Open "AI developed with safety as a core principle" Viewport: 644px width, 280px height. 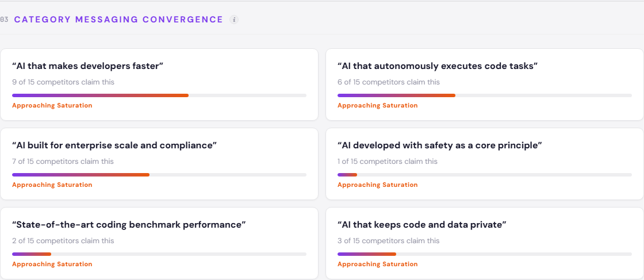coord(440,145)
